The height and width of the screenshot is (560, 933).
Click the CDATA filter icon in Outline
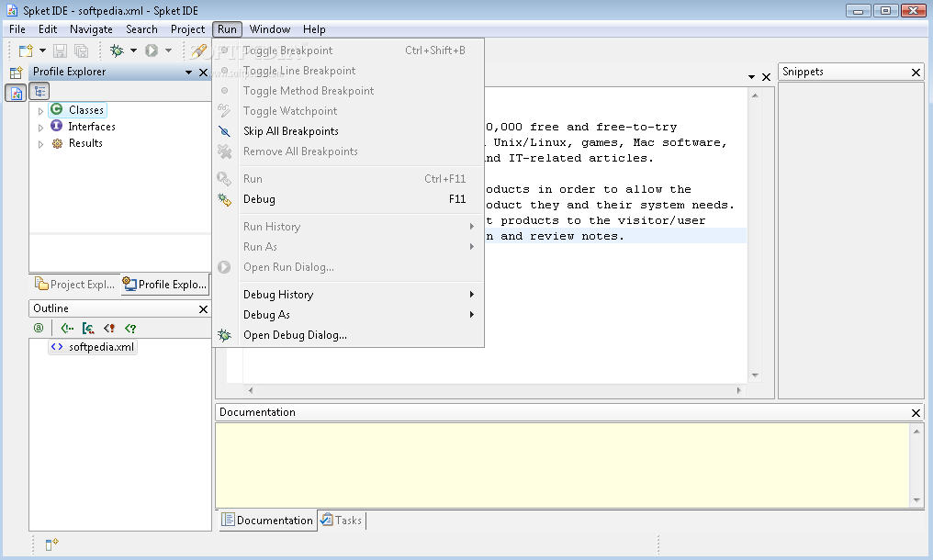[x=88, y=328]
